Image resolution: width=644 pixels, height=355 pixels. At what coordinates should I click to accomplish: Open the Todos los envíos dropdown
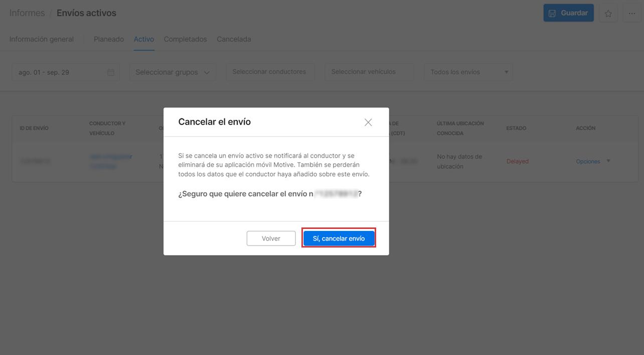pos(468,72)
